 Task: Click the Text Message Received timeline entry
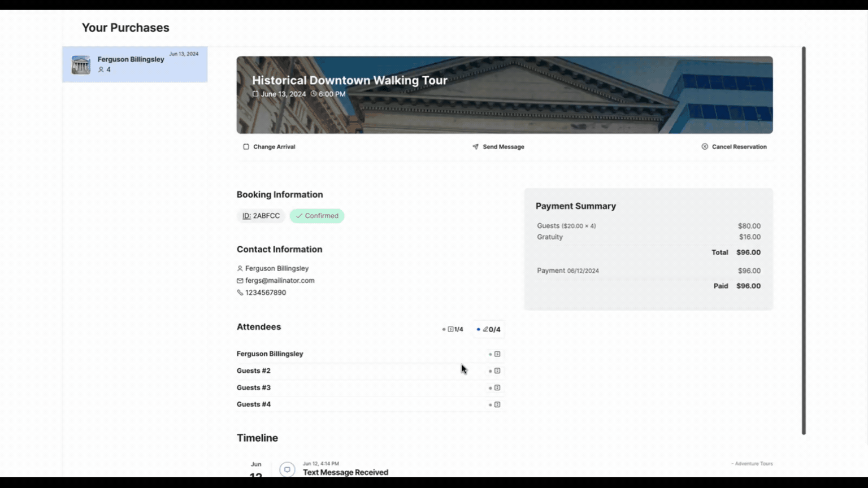(345, 472)
